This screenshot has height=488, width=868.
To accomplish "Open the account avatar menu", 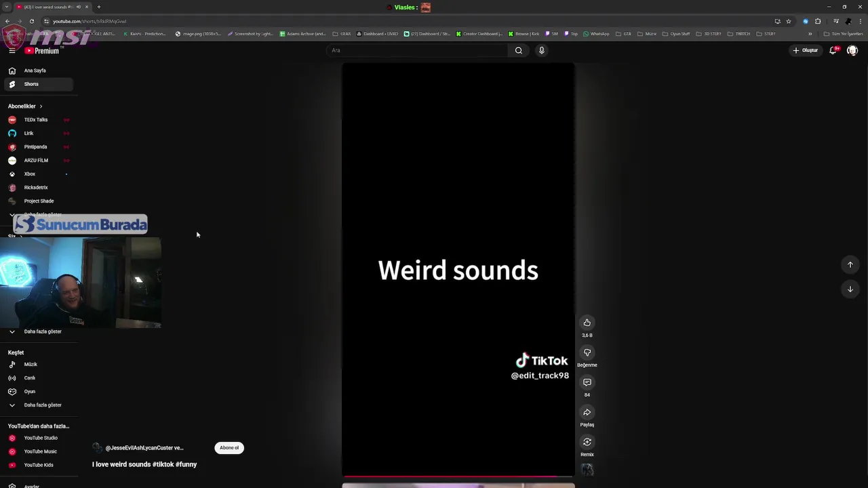I will 852,50.
